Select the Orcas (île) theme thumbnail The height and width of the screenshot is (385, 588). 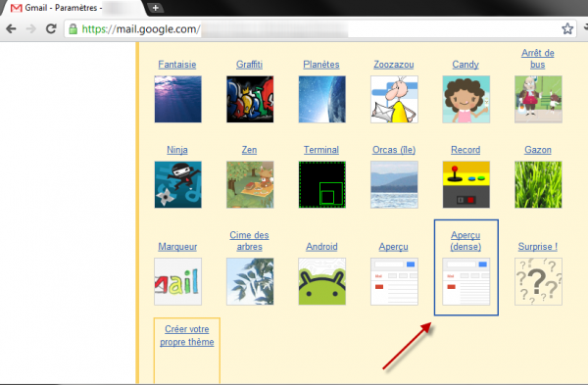coord(394,184)
